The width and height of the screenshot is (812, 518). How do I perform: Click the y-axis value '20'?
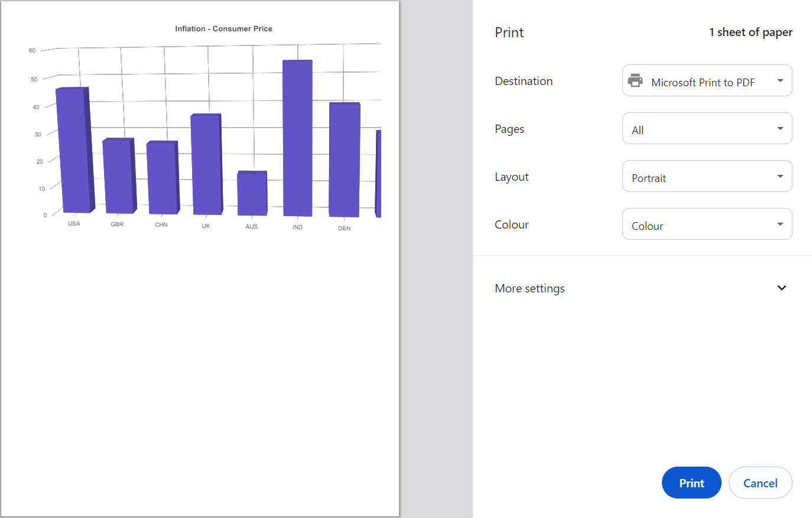pos(40,161)
